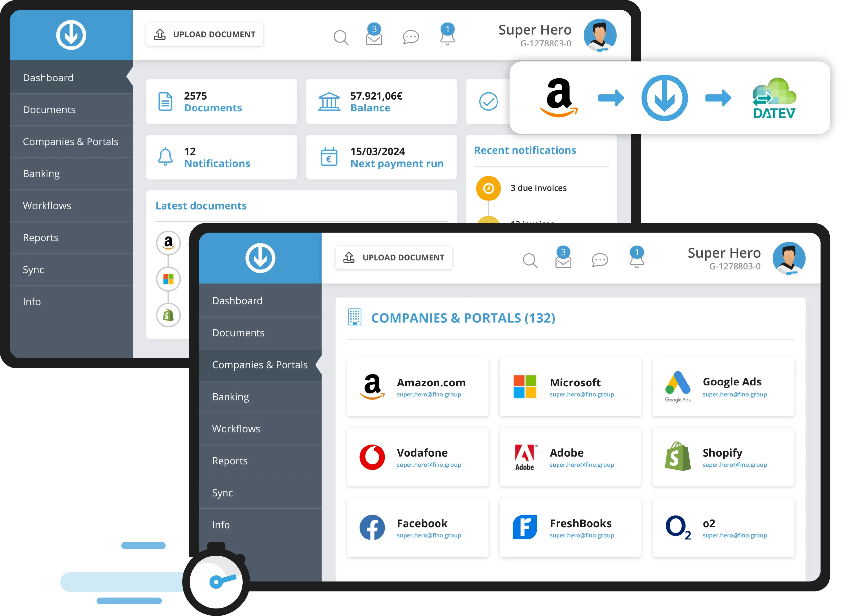Viewport: 844px width, 616px height.
Task: Select Workflows in the back window sidebar
Action: coord(71,206)
